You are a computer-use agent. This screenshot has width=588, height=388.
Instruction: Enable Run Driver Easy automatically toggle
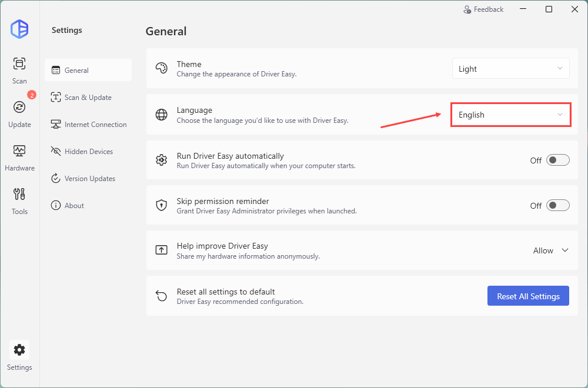[557, 160]
